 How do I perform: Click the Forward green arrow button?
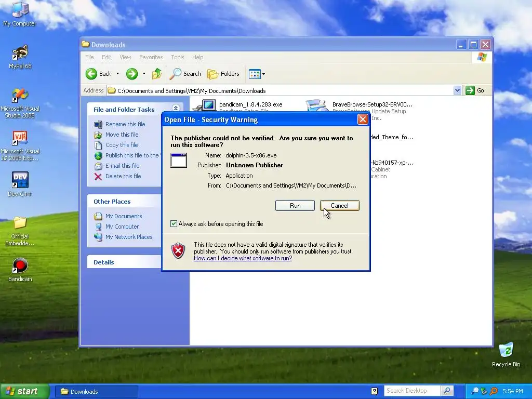(132, 74)
